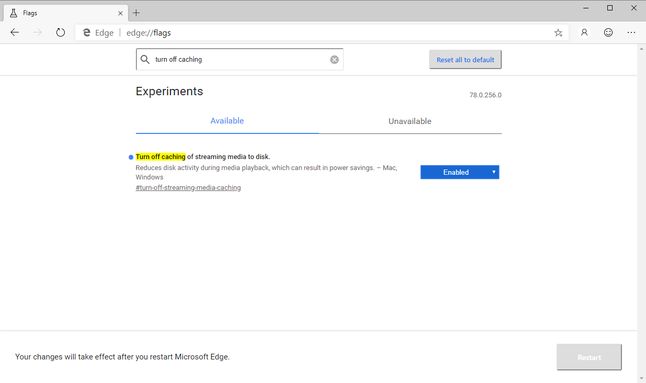646x383 pixels.
Task: Click the Restart button
Action: coord(589,357)
